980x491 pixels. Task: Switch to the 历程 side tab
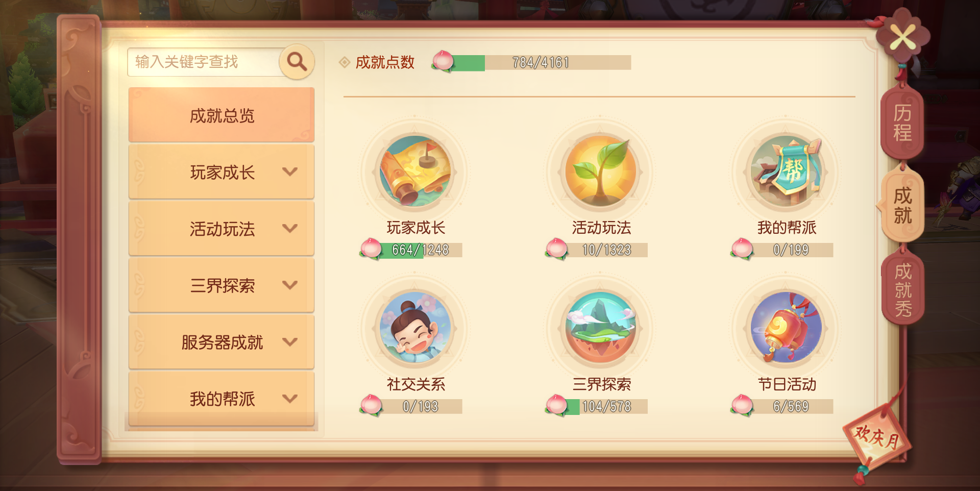(902, 122)
